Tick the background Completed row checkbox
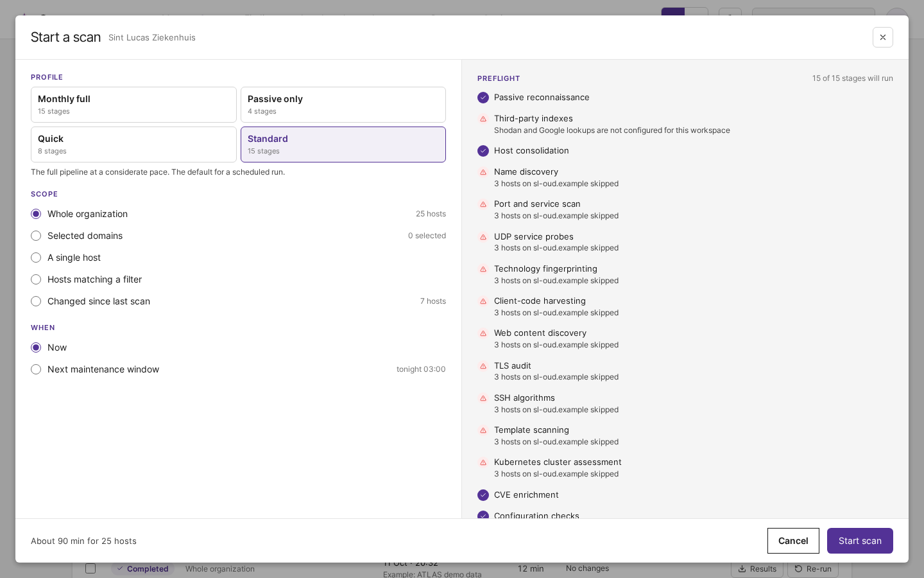Image resolution: width=924 pixels, height=578 pixels. [x=90, y=568]
